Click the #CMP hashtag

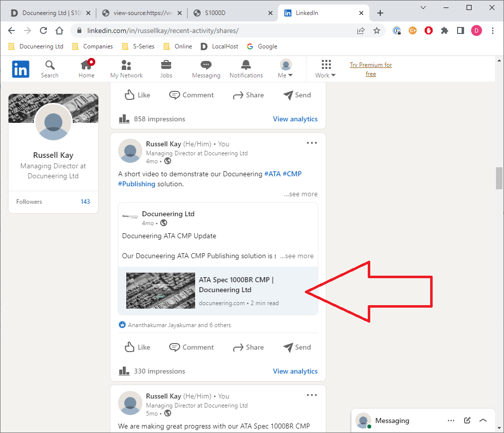[x=292, y=174]
